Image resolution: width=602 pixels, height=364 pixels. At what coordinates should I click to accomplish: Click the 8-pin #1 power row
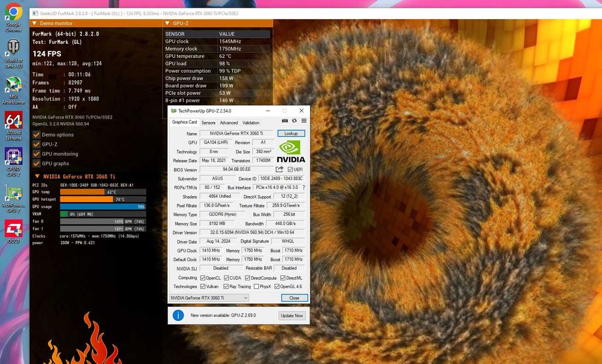(x=217, y=100)
